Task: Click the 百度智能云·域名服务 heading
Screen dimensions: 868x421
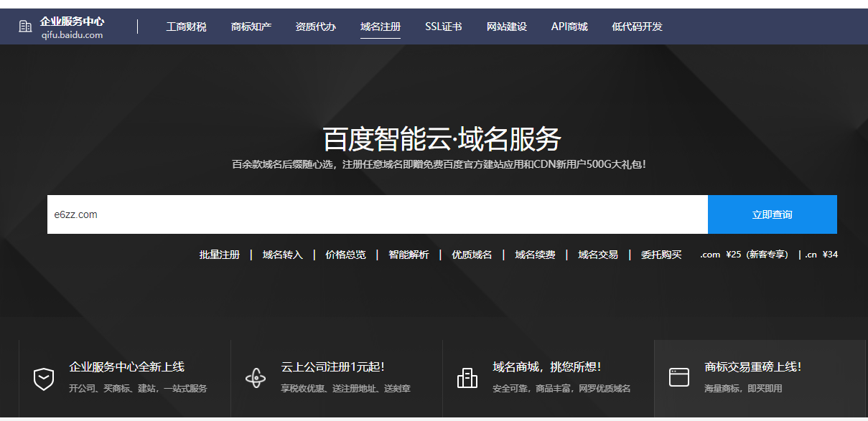Action: coord(442,139)
